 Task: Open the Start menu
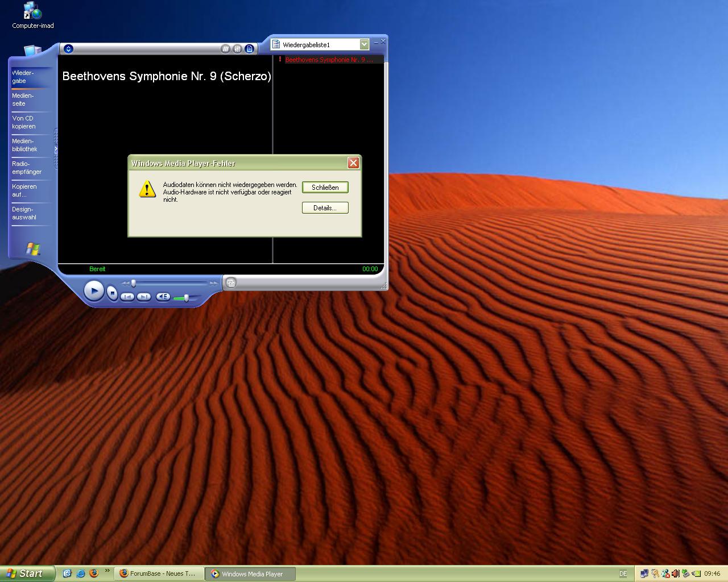tap(27, 573)
